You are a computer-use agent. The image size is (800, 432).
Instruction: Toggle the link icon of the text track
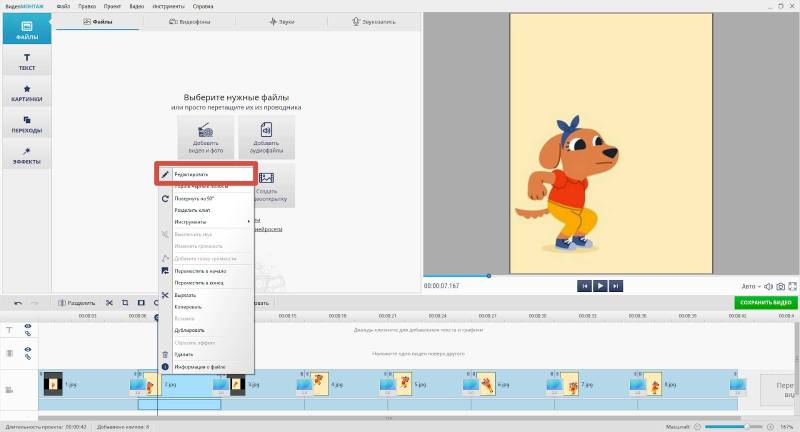(x=28, y=334)
